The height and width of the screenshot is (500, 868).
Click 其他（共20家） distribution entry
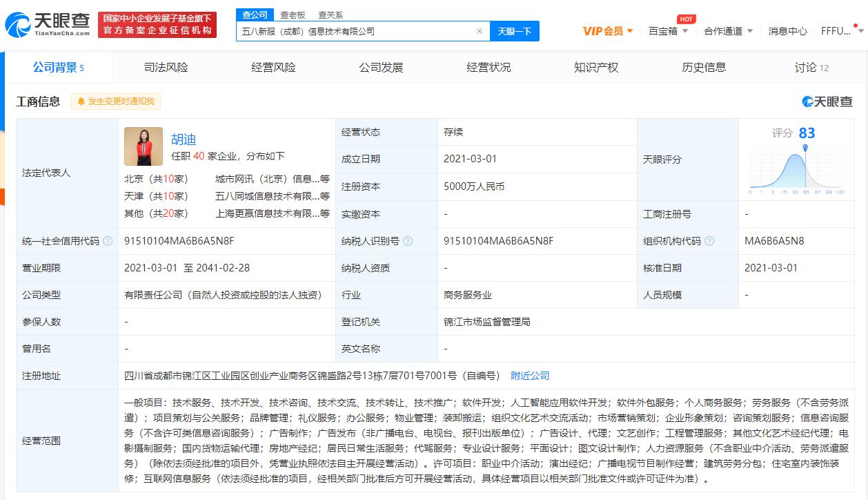click(x=156, y=213)
